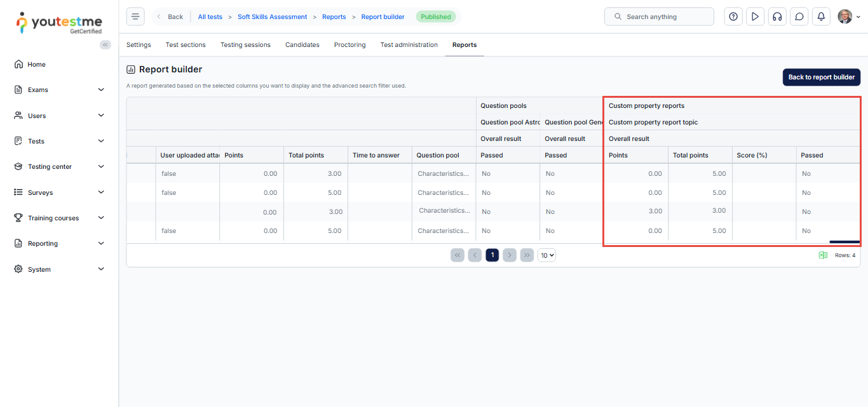The image size is (868, 407).
Task: Click the user profile avatar
Action: 844,17
